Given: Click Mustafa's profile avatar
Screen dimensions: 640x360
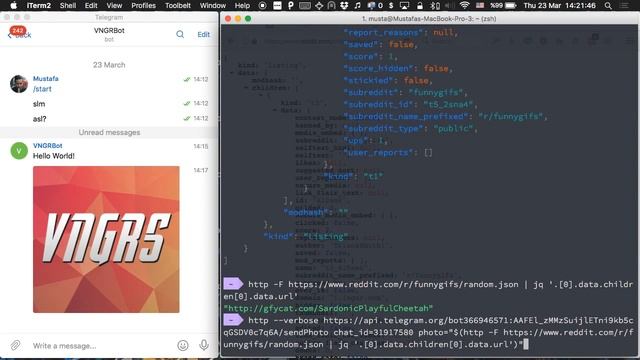Looking at the screenshot, I should click(x=19, y=84).
